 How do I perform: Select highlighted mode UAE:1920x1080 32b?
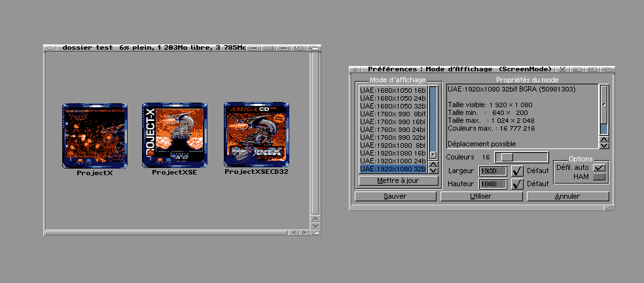[393, 169]
